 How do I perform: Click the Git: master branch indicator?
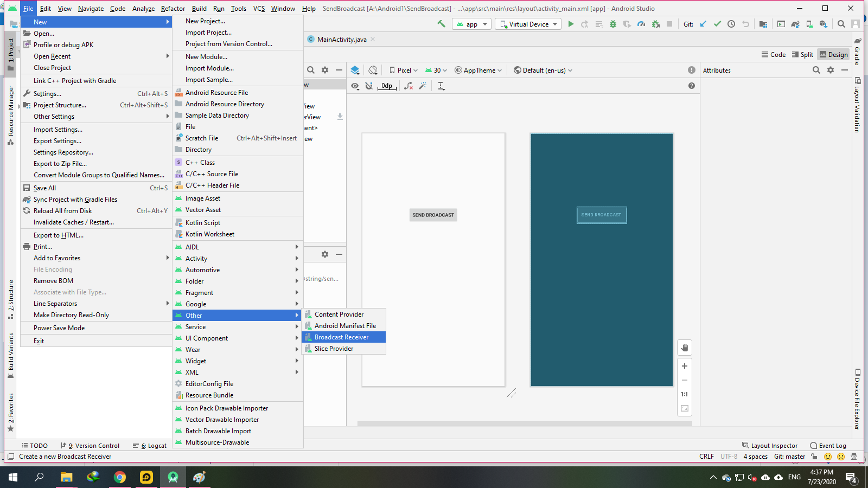(x=789, y=456)
